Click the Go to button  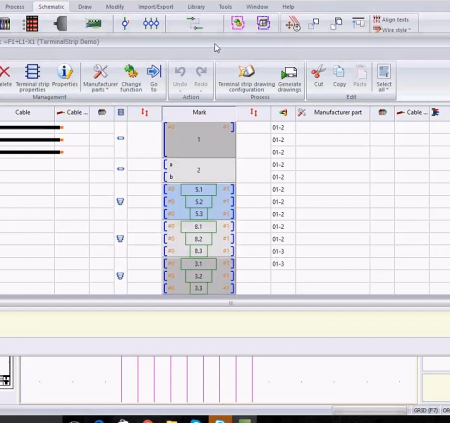[154, 78]
